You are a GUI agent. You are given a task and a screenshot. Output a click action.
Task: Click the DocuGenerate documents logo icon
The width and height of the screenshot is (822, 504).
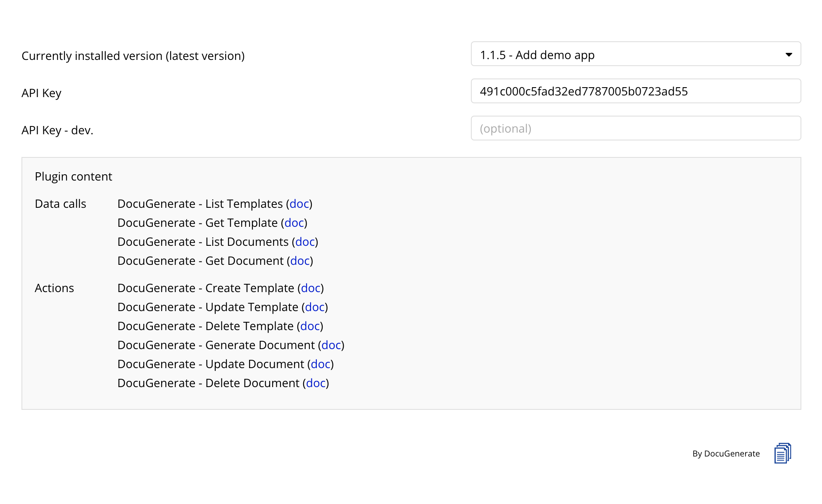[782, 453]
